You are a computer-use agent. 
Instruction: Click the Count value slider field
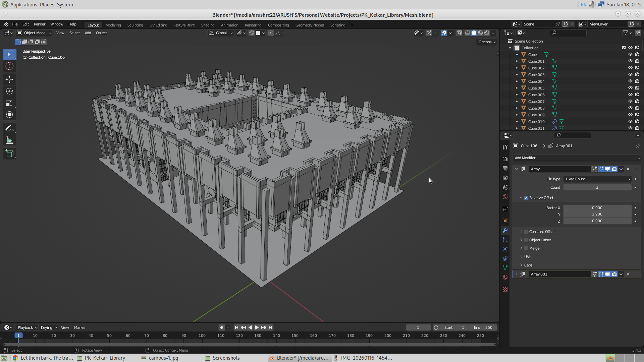pos(597,187)
